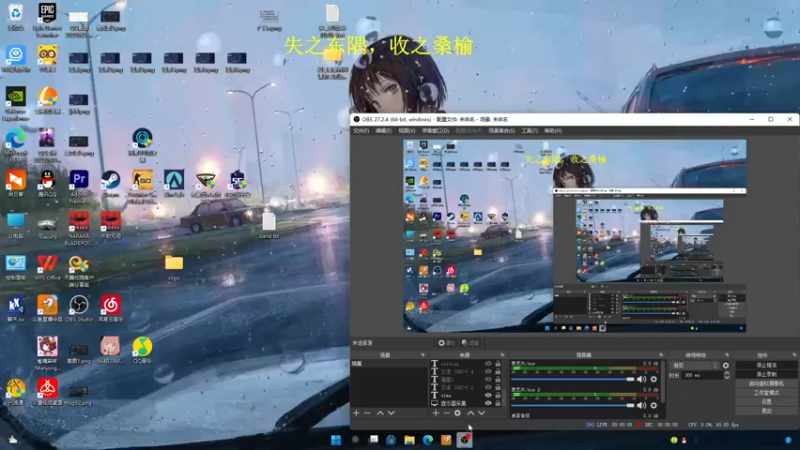The height and width of the screenshot is (450, 800).
Task: Add a new source with plus icon
Action: pyautogui.click(x=436, y=413)
